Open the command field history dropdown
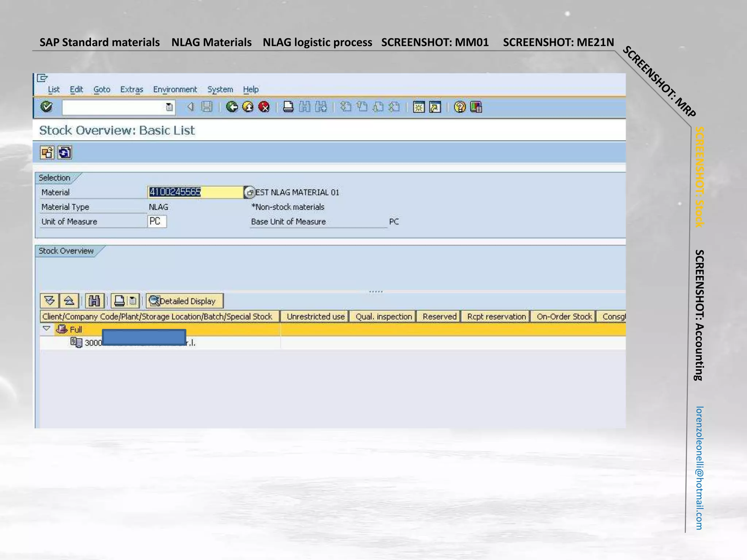 [169, 107]
